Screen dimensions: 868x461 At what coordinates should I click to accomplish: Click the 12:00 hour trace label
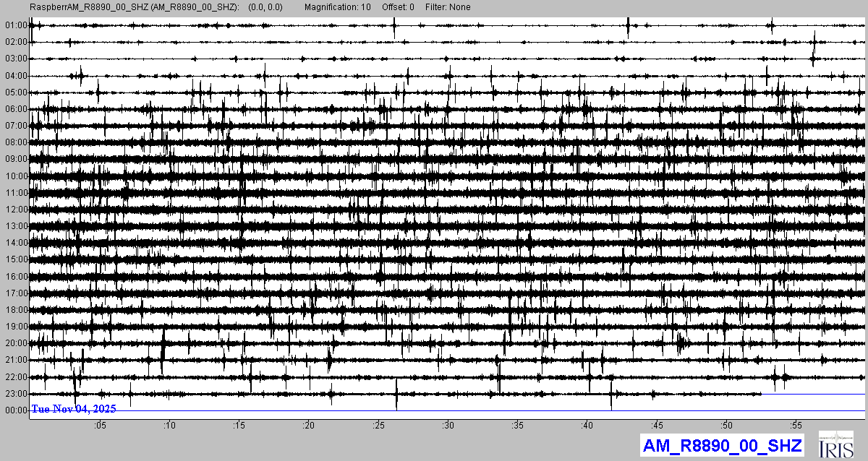[15, 210]
